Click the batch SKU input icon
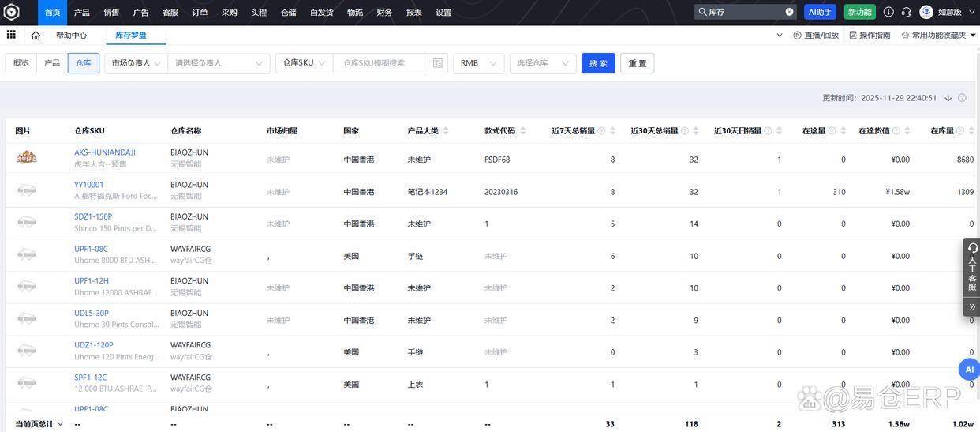This screenshot has height=432, width=980. 438,63
